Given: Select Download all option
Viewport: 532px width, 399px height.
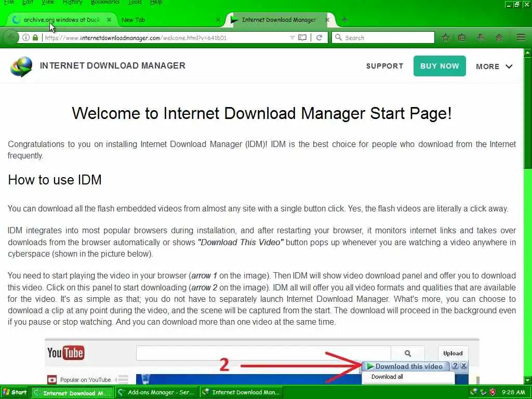Looking at the screenshot, I should pos(387,377).
